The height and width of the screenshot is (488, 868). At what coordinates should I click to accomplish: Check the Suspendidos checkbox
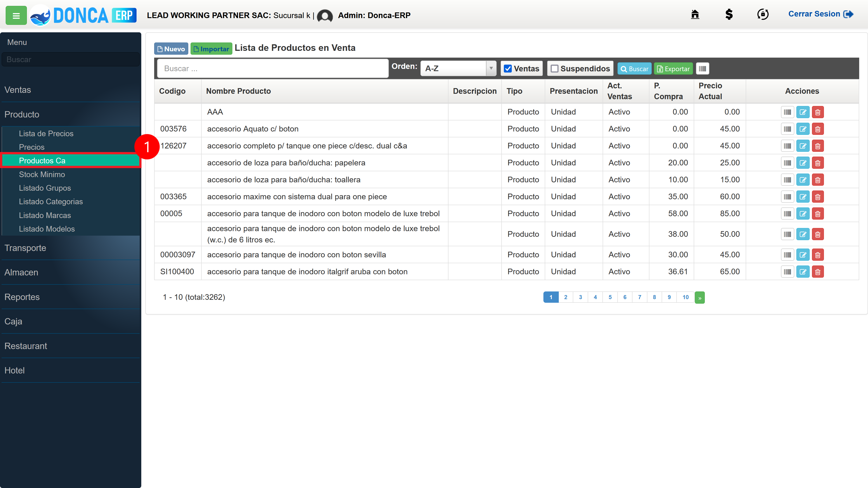pyautogui.click(x=554, y=69)
